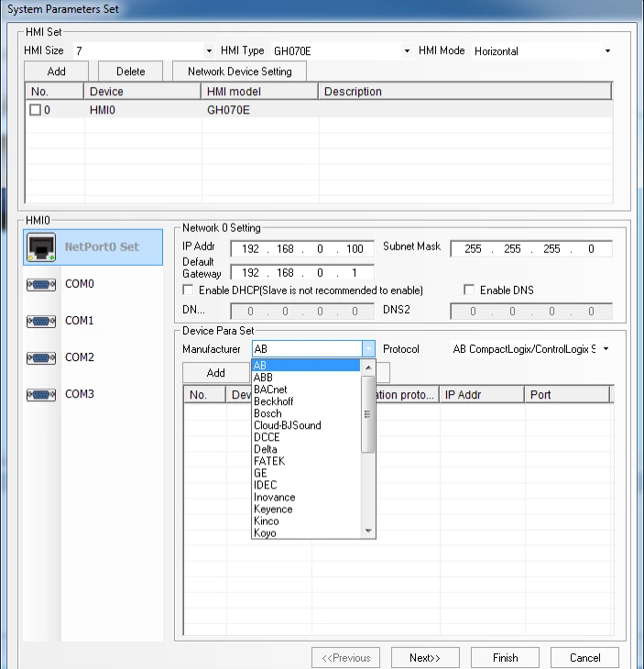Click the manufacturer list scroll down arrow
The width and height of the screenshot is (644, 669).
pyautogui.click(x=368, y=532)
